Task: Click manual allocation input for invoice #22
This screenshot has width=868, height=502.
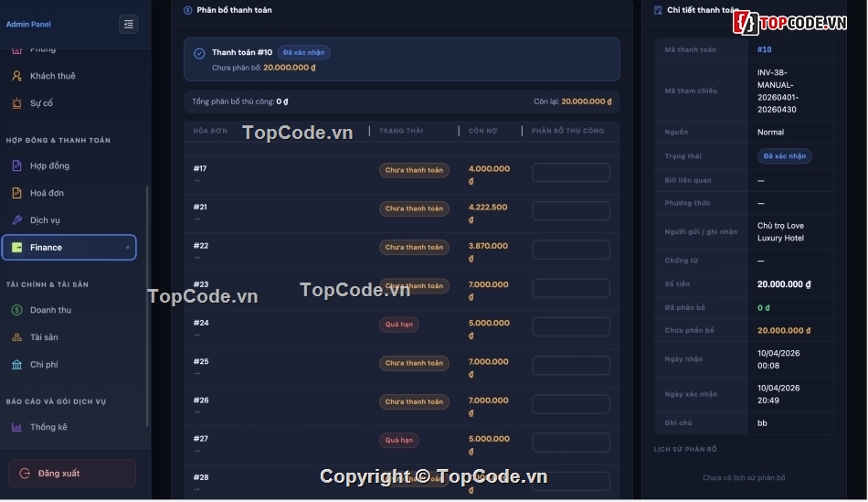Action: pos(571,250)
